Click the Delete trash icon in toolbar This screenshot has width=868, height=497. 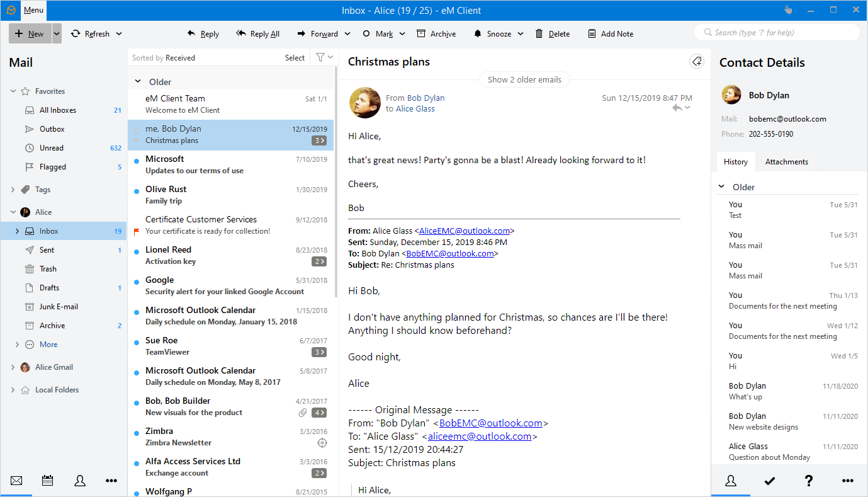(539, 34)
